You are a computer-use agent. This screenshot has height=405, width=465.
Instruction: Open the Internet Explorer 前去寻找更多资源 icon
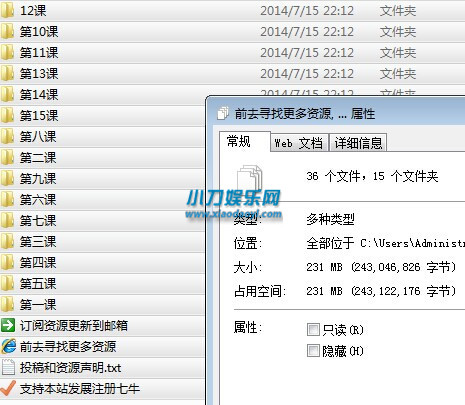pyautogui.click(x=8, y=346)
